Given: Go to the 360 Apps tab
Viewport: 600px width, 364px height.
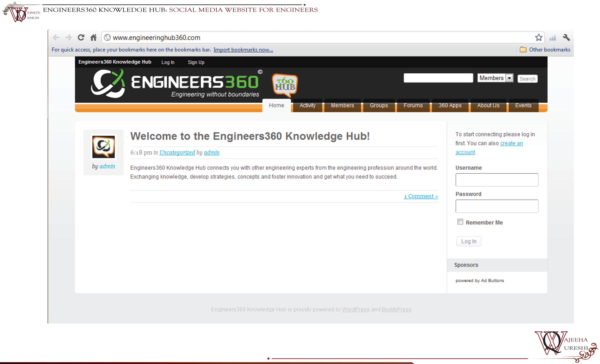Looking at the screenshot, I should [x=450, y=105].
